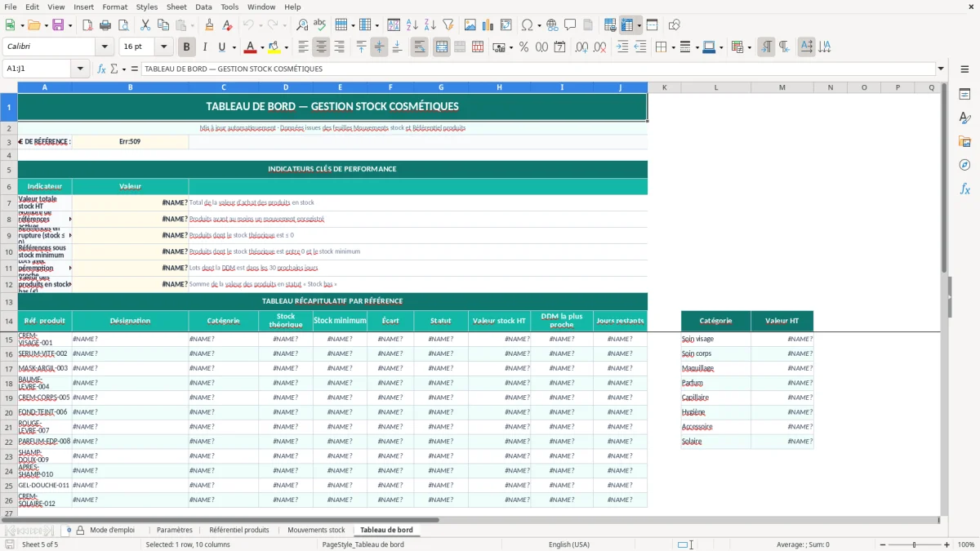Click the Insert Comment icon

(x=570, y=25)
